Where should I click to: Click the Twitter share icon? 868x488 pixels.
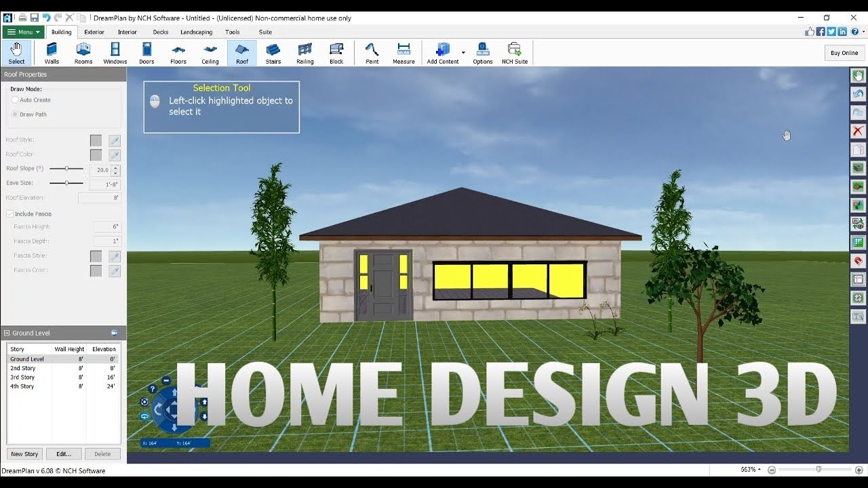(831, 32)
